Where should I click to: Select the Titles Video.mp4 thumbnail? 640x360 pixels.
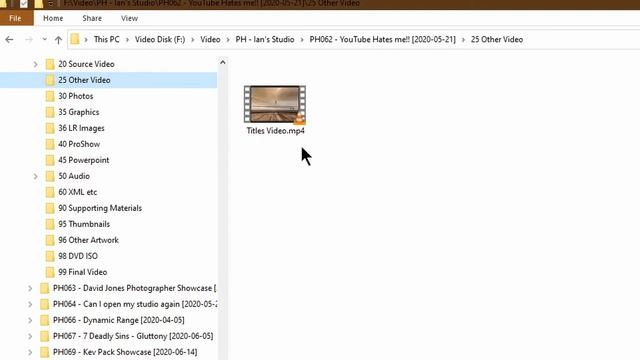point(275,104)
